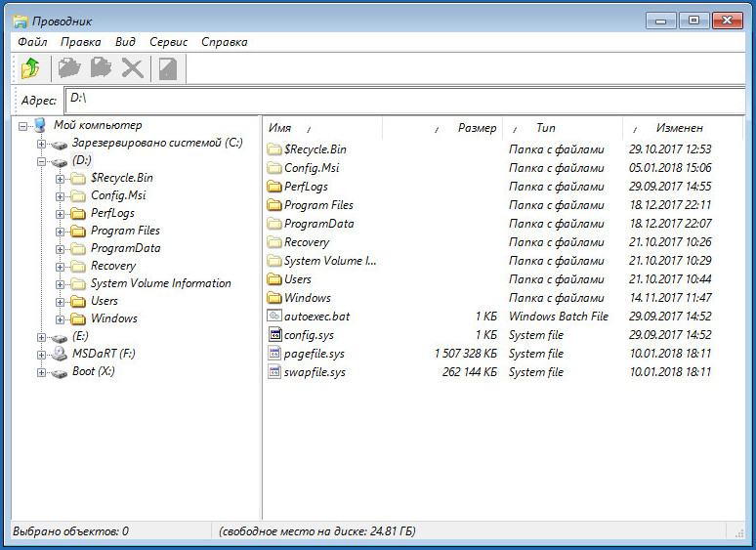The image size is (756, 550).
Task: Go up one folder level via toolbar
Action: (31, 68)
